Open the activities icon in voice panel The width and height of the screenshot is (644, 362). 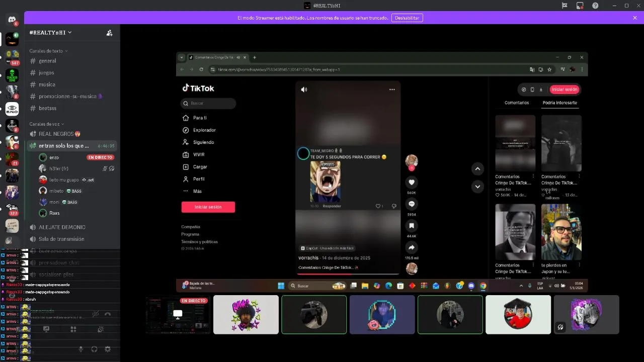click(x=73, y=329)
